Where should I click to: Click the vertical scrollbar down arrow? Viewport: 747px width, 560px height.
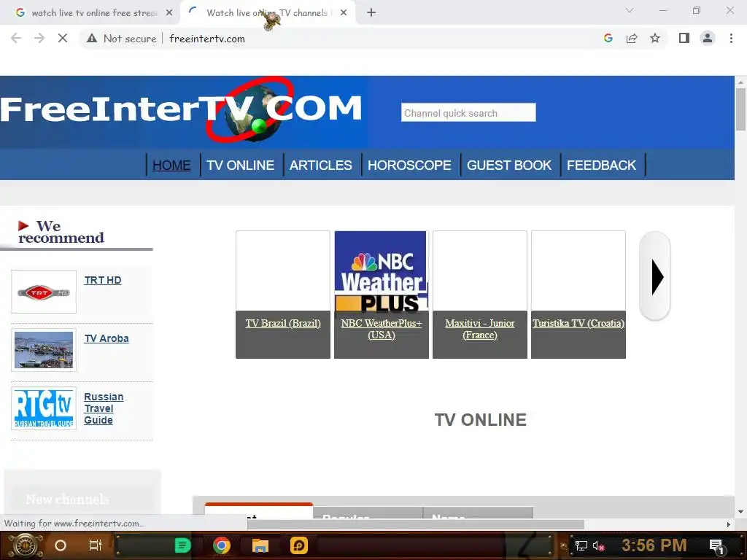click(x=740, y=512)
